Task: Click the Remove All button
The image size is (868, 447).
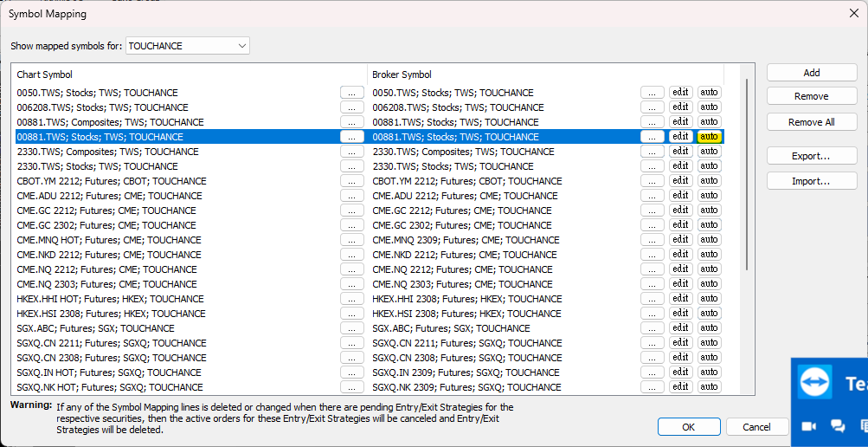Action: [812, 122]
